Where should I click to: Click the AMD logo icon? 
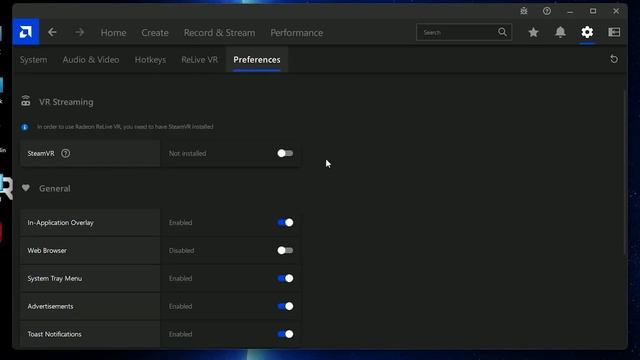point(25,31)
